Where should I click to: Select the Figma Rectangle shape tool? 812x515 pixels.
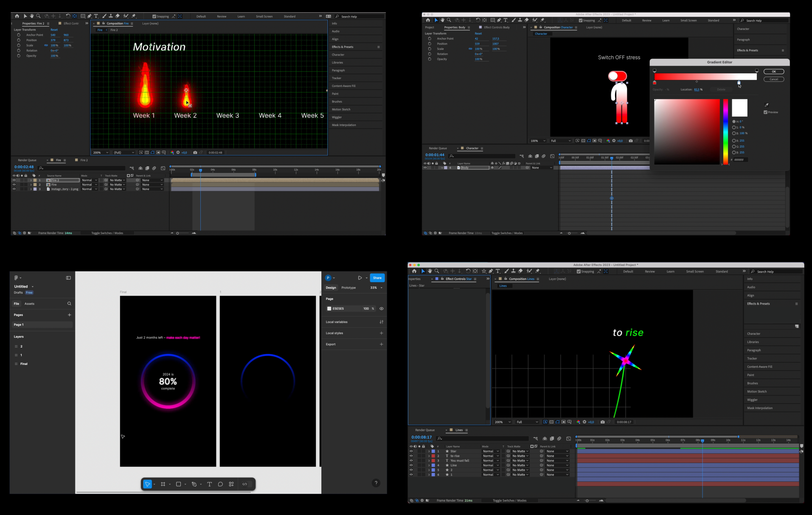pos(178,484)
